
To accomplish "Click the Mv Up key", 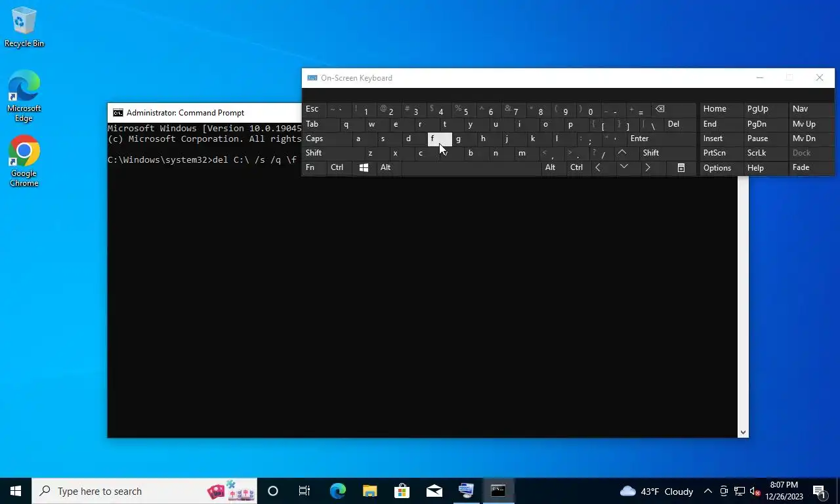I will point(811,124).
